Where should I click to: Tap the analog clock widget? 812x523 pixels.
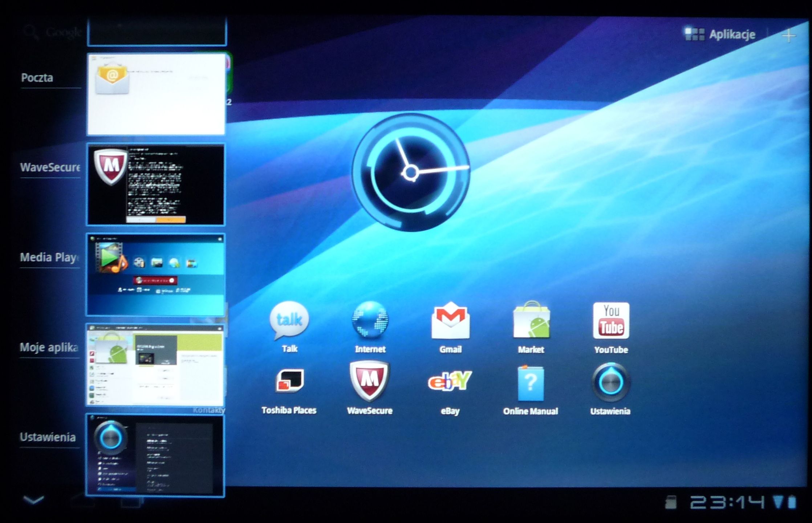(x=411, y=173)
